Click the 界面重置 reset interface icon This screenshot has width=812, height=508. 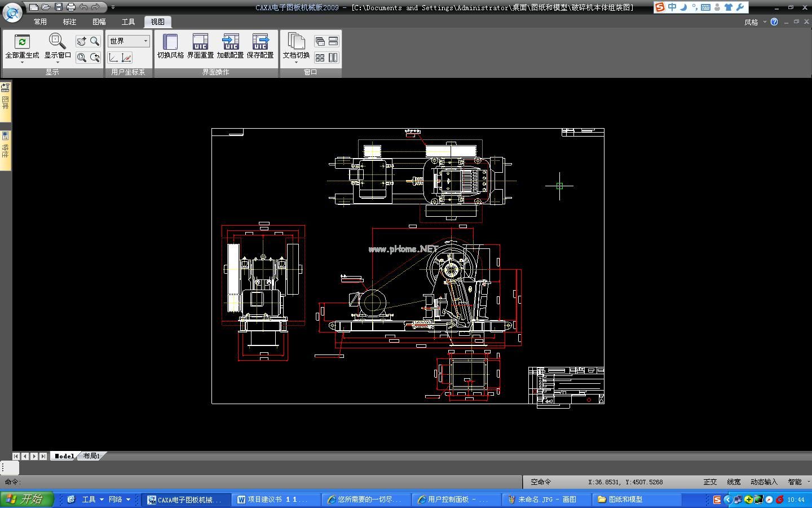pyautogui.click(x=200, y=42)
